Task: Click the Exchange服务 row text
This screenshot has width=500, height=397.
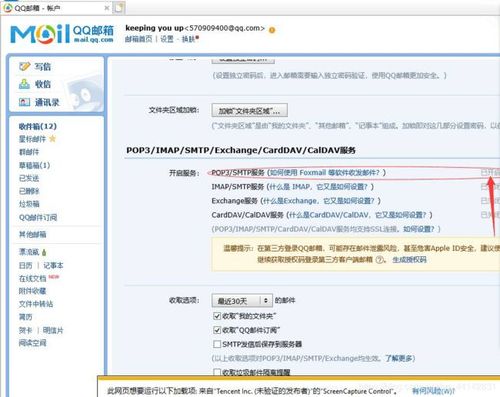Action: pos(235,201)
